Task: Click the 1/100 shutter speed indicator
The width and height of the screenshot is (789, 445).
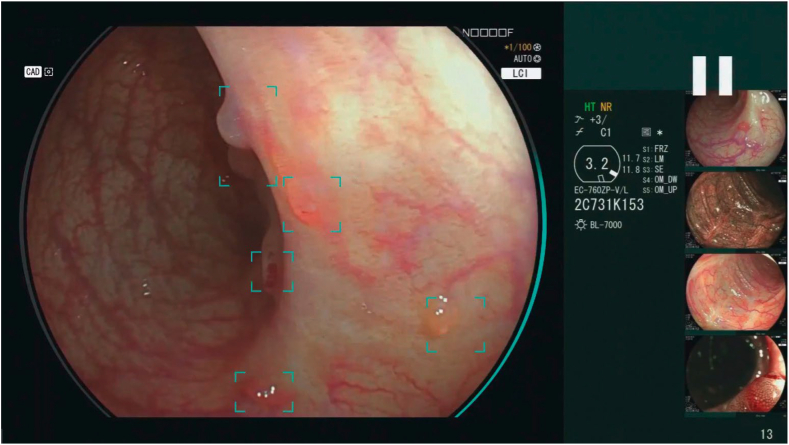Action: 518,47
